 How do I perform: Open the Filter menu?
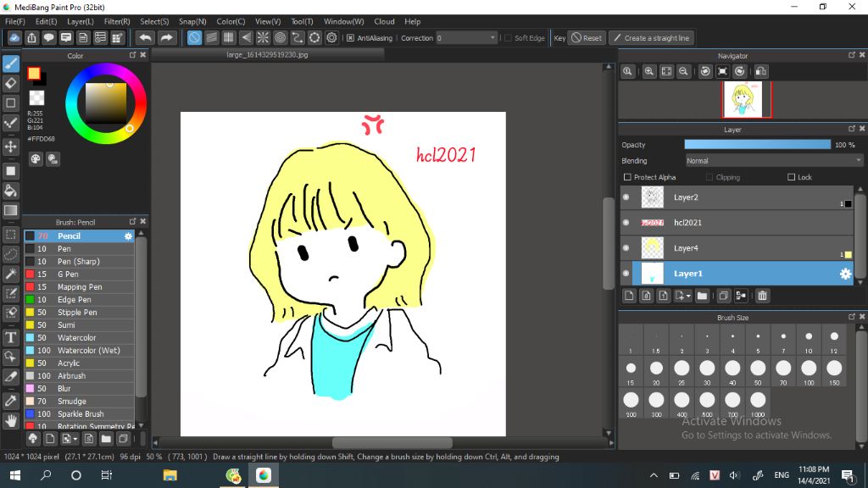[x=117, y=21]
